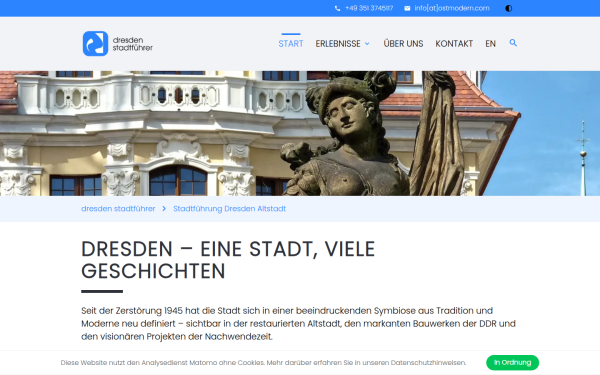Click dresden stadtführer breadcrumb link
The image size is (600, 375).
(118, 209)
